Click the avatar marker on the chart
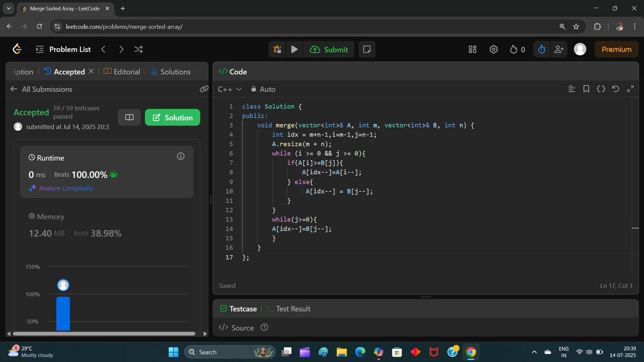 click(x=63, y=285)
